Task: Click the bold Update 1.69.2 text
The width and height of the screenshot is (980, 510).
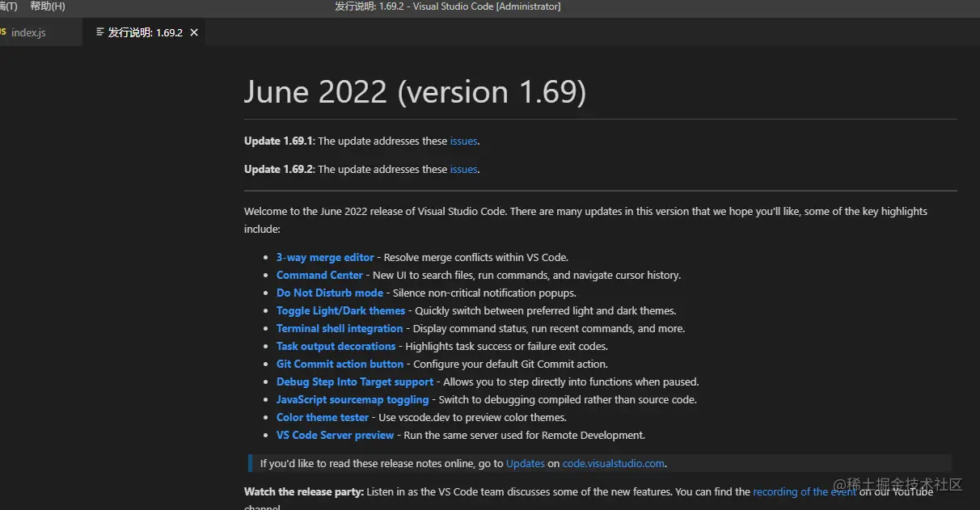Action: [279, 170]
